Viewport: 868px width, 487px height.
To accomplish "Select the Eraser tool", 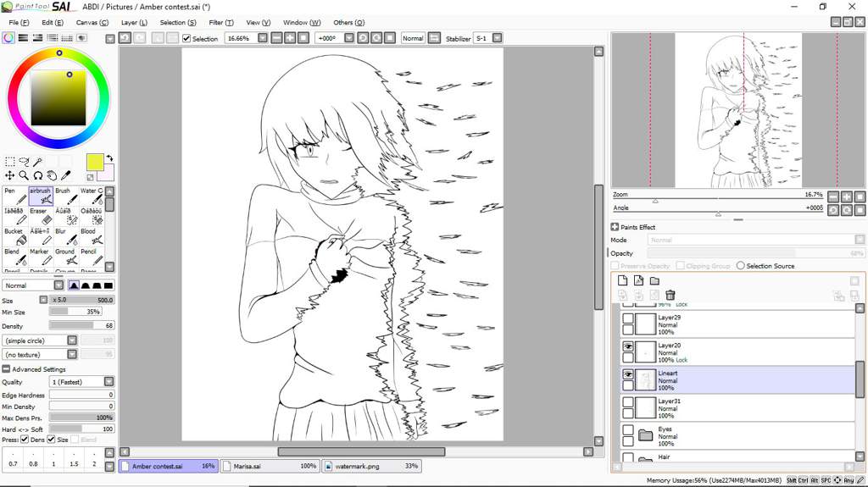I will [x=41, y=216].
